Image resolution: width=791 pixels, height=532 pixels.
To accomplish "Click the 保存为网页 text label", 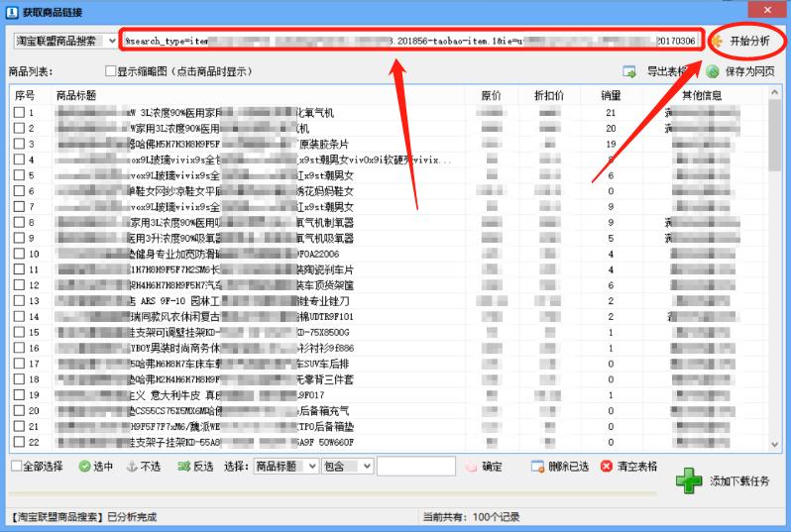I will 749,71.
